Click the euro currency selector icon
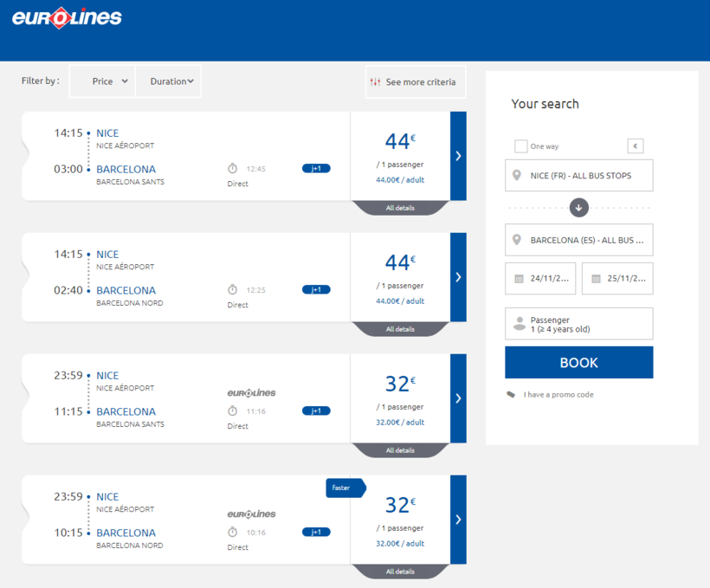710x588 pixels. point(636,146)
